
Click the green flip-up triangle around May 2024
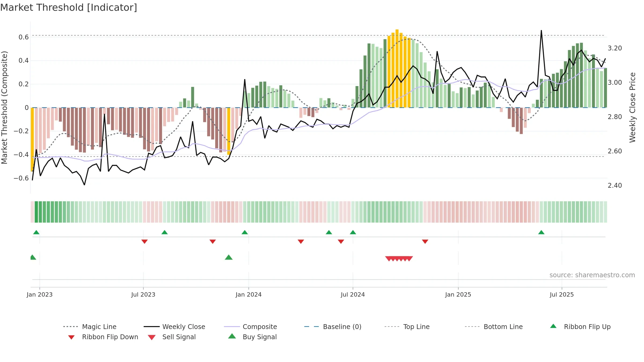tap(329, 232)
